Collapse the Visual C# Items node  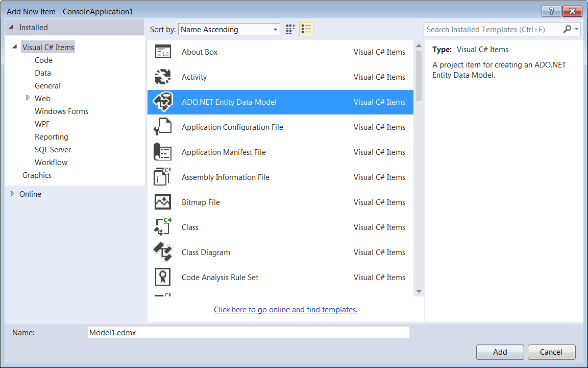pyautogui.click(x=15, y=47)
